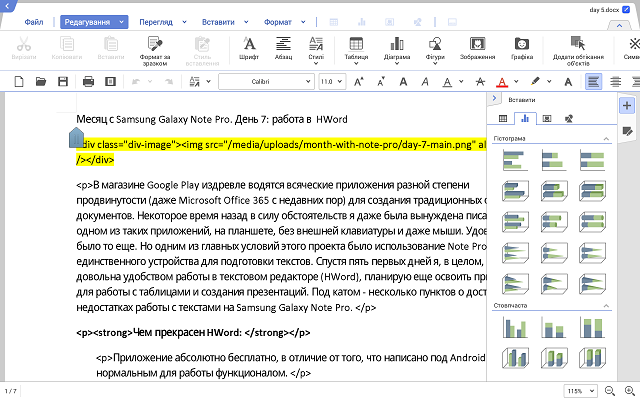Click the blue cursor handle in the document

click(x=76, y=138)
